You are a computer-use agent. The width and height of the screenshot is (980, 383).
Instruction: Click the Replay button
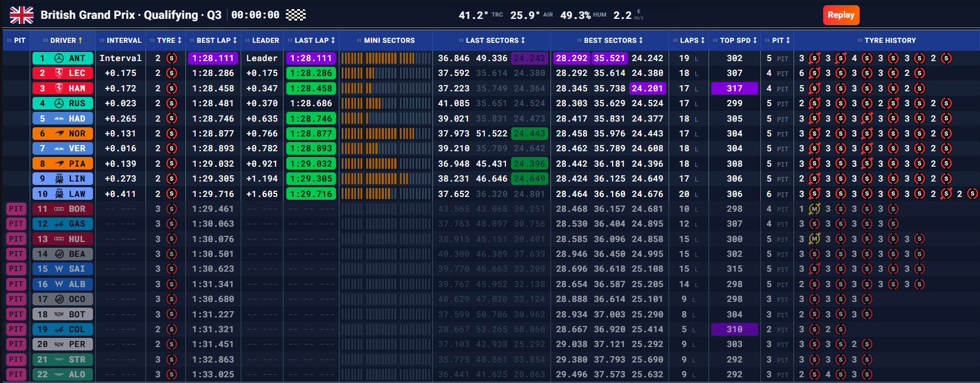pyautogui.click(x=841, y=15)
